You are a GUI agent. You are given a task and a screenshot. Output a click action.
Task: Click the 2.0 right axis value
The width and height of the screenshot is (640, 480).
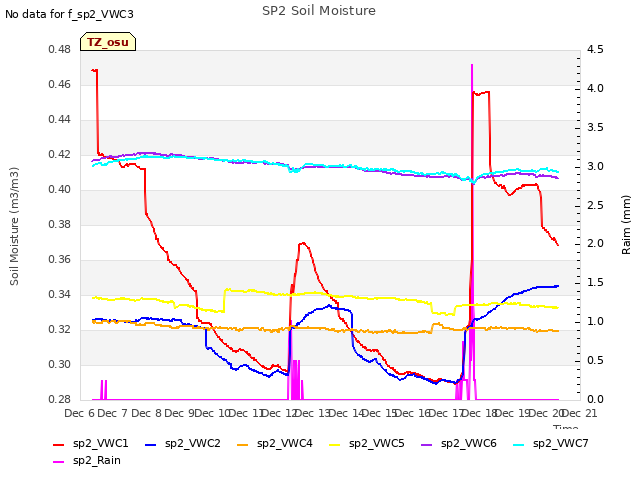[x=595, y=243]
